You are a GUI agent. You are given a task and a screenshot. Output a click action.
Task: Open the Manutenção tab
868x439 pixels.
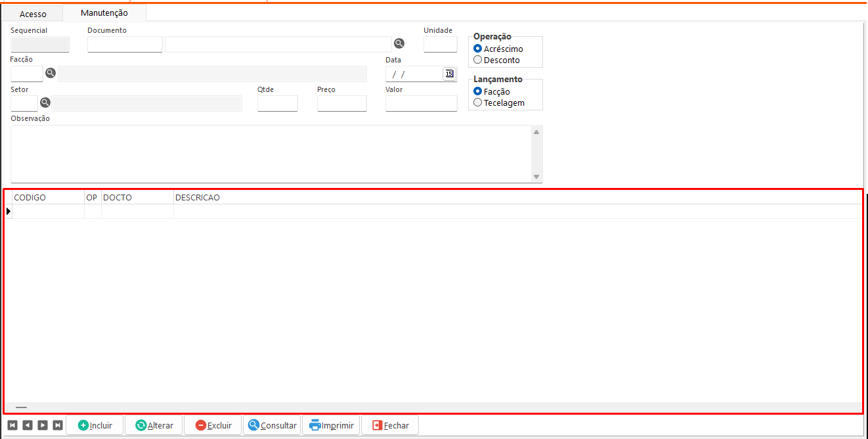(x=104, y=13)
